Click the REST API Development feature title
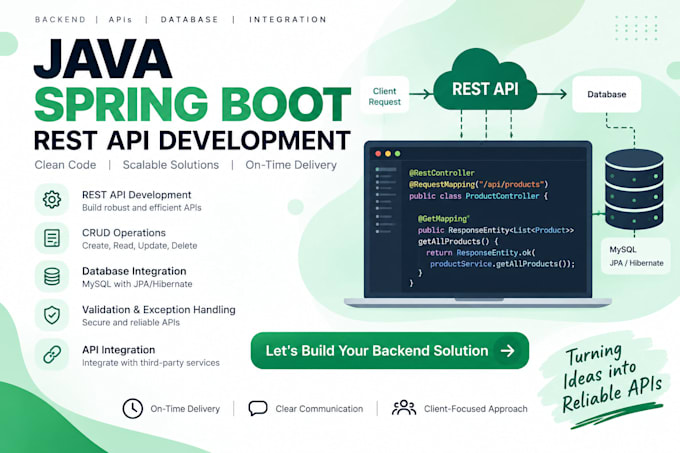This screenshot has width=680, height=453. [137, 195]
